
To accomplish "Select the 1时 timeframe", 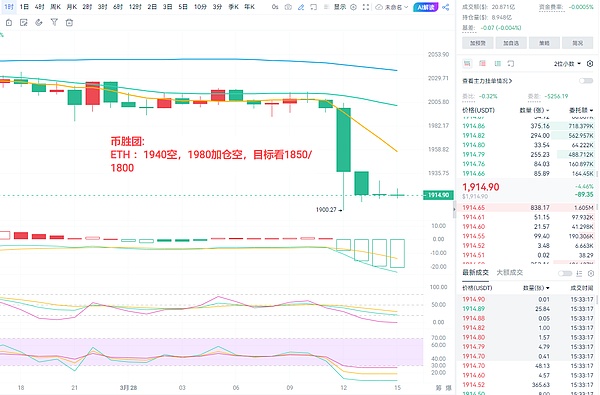I will (x=8, y=7).
